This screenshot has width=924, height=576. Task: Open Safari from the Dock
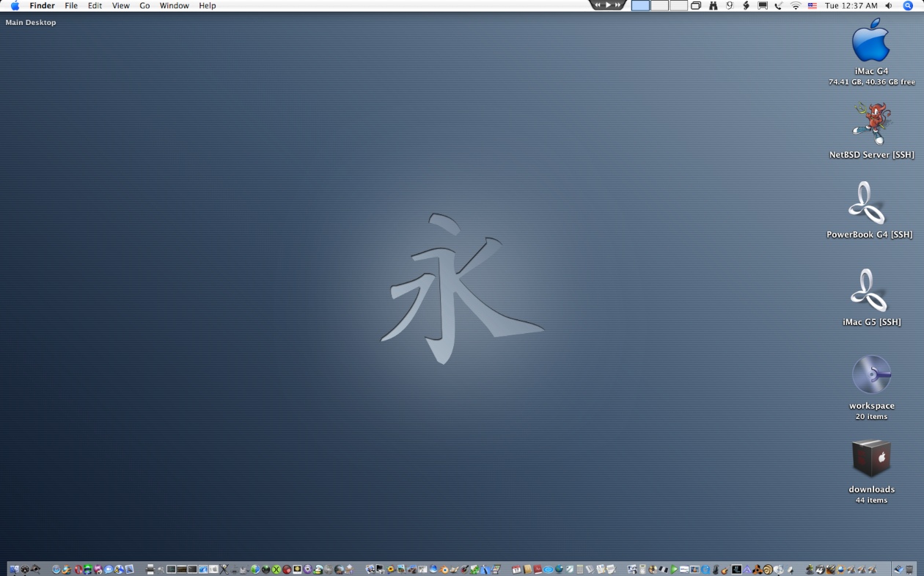pyautogui.click(x=56, y=569)
